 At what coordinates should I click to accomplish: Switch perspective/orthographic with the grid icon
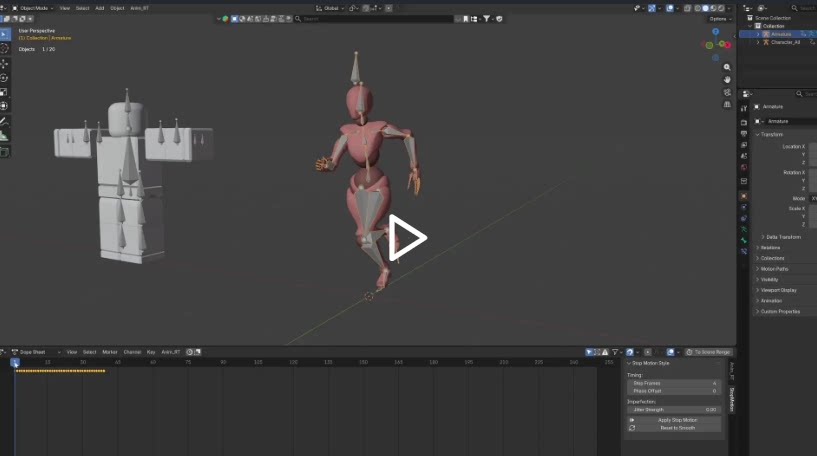pyautogui.click(x=727, y=105)
